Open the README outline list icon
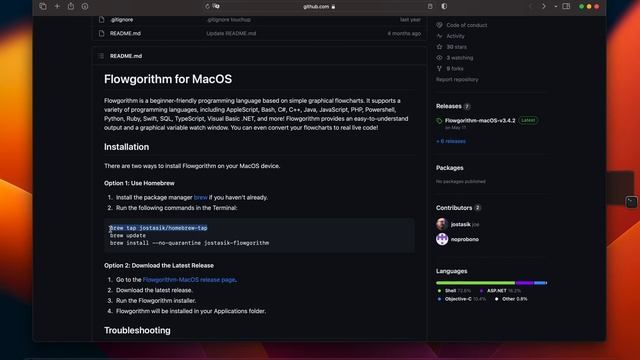 click(x=101, y=56)
